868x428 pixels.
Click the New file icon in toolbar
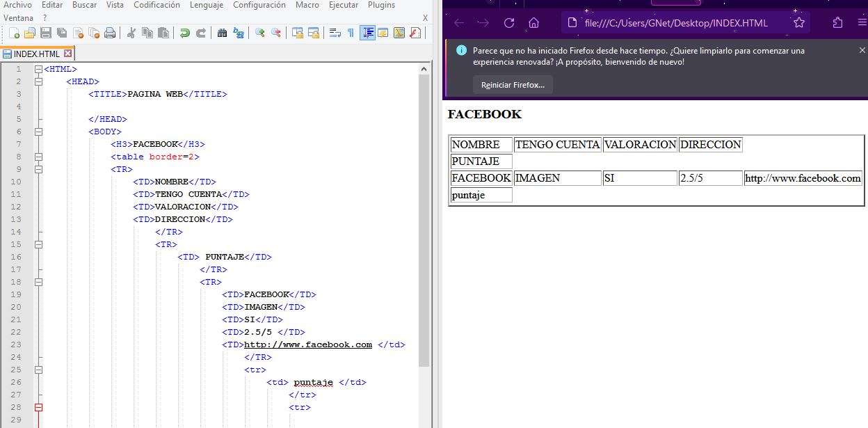[13, 33]
